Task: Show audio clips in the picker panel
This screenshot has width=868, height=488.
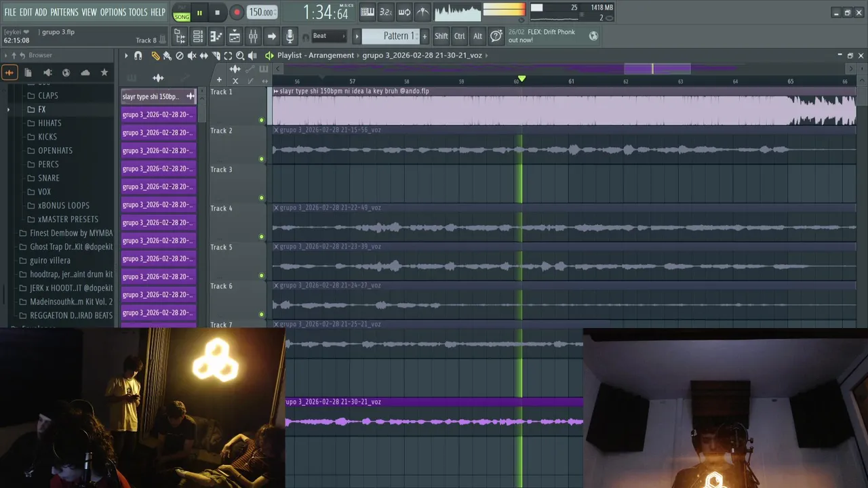Action: click(158, 78)
